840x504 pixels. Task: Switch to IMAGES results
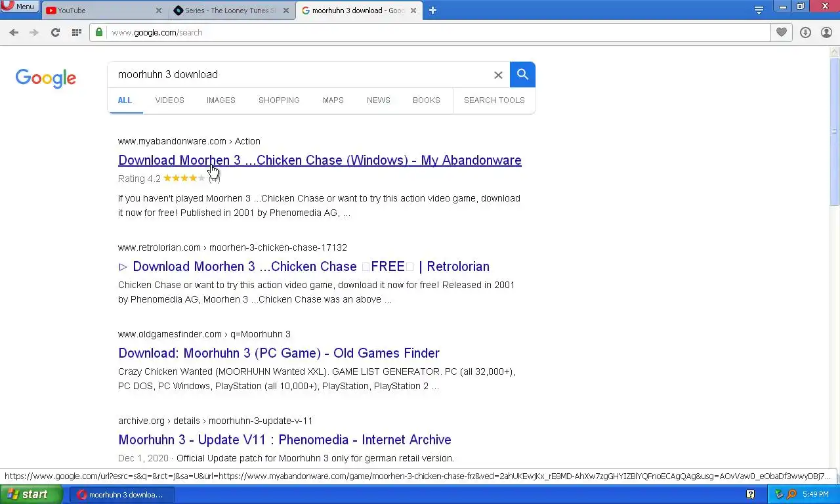220,100
